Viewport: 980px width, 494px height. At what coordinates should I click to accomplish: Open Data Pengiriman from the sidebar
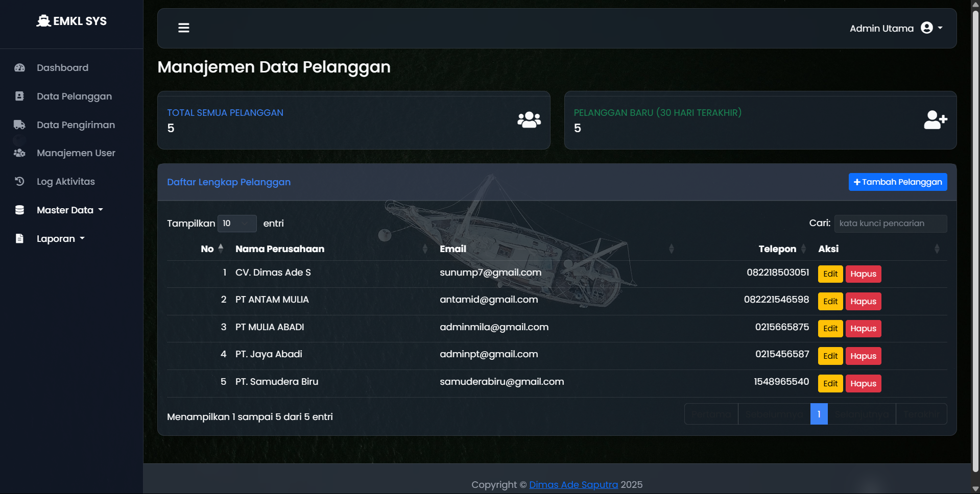click(76, 125)
